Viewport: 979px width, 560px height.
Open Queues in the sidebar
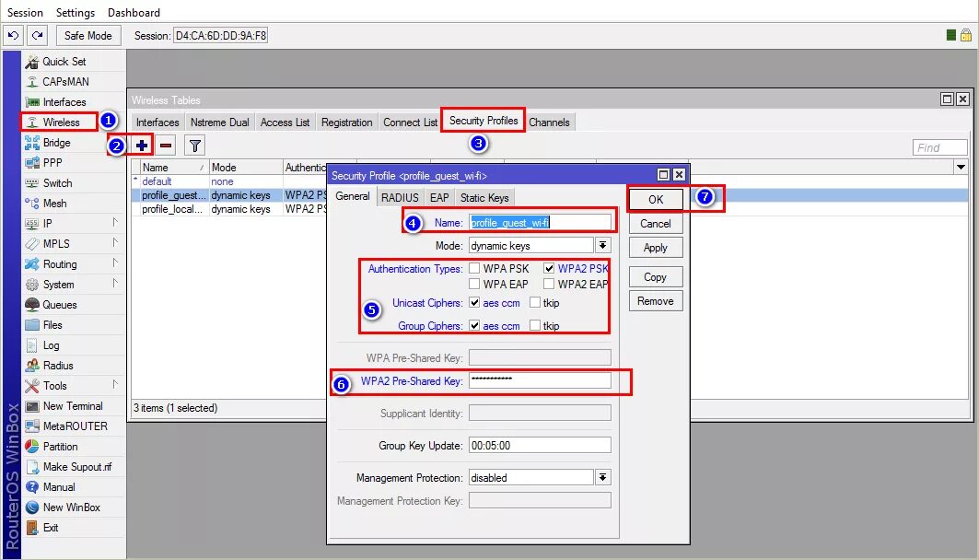[x=59, y=305]
